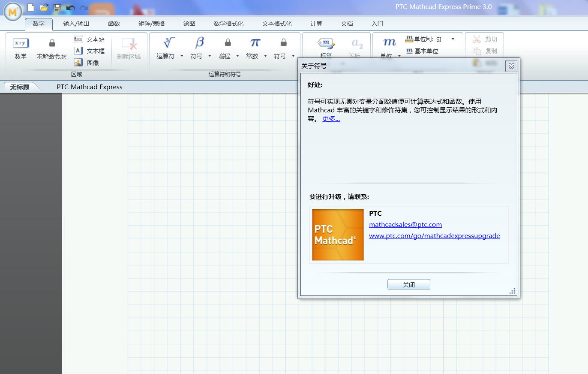Open the 入门 ribbon tab
Viewport: 588px width, 374px height.
click(x=377, y=24)
